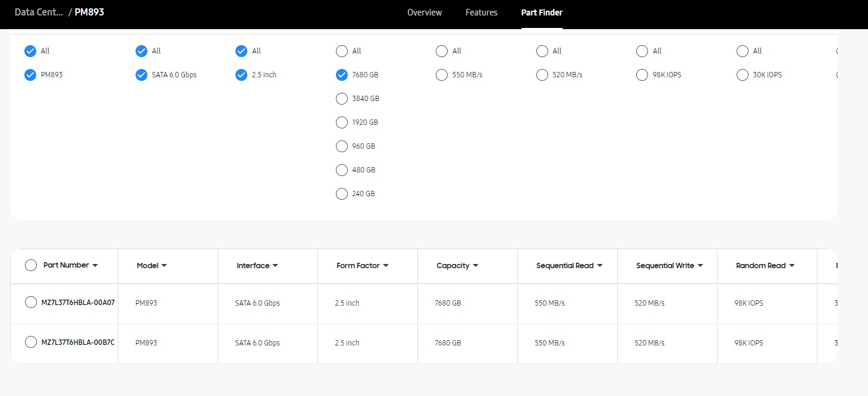Uncheck the PM893 model filter
The image size is (868, 396).
click(x=30, y=75)
